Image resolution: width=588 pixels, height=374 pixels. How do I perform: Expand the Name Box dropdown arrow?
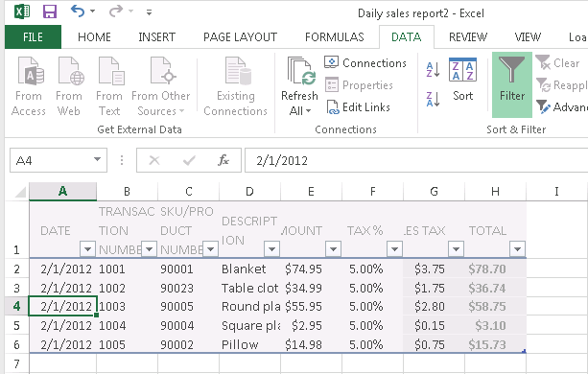click(x=97, y=159)
